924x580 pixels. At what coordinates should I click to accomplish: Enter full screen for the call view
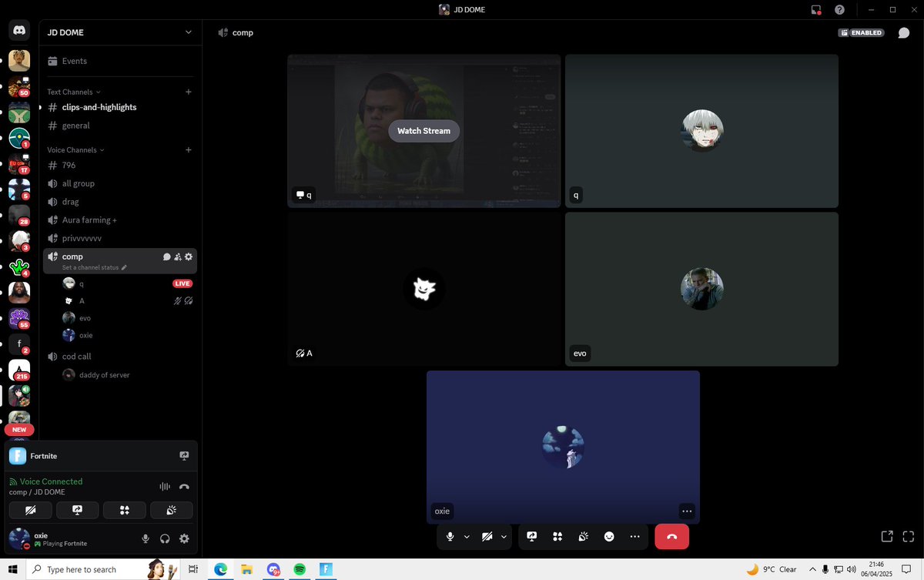pos(909,536)
